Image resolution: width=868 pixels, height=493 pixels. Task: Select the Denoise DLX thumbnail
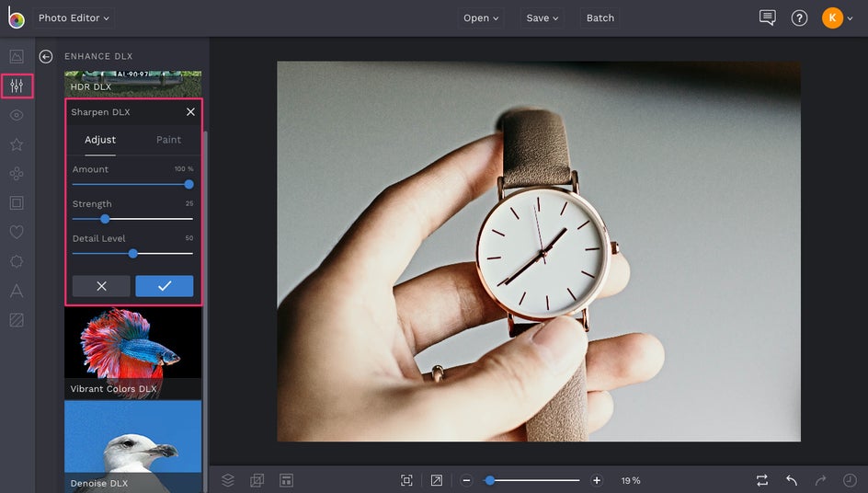(132, 447)
